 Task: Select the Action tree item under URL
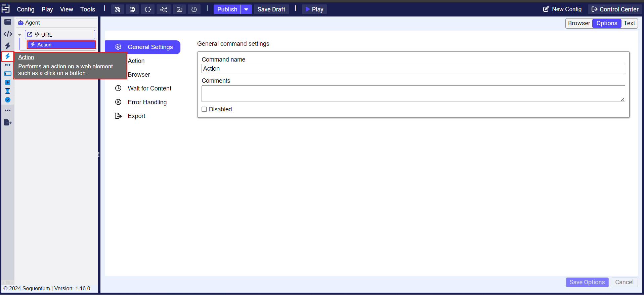(x=61, y=45)
